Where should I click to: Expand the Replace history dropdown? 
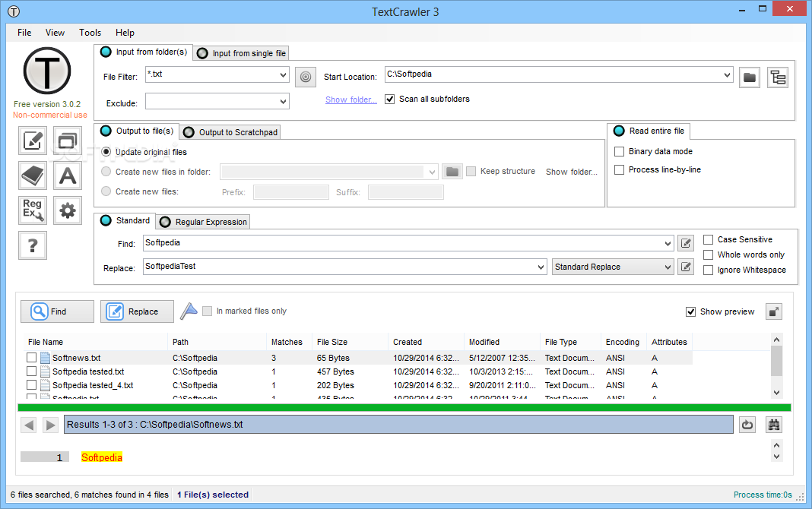pyautogui.click(x=541, y=267)
